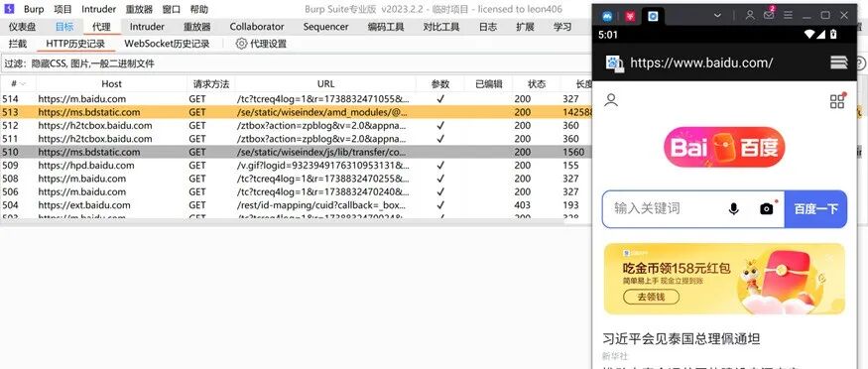The width and height of the screenshot is (868, 369).
Task: Switch to 日志 tab
Action: tap(488, 27)
